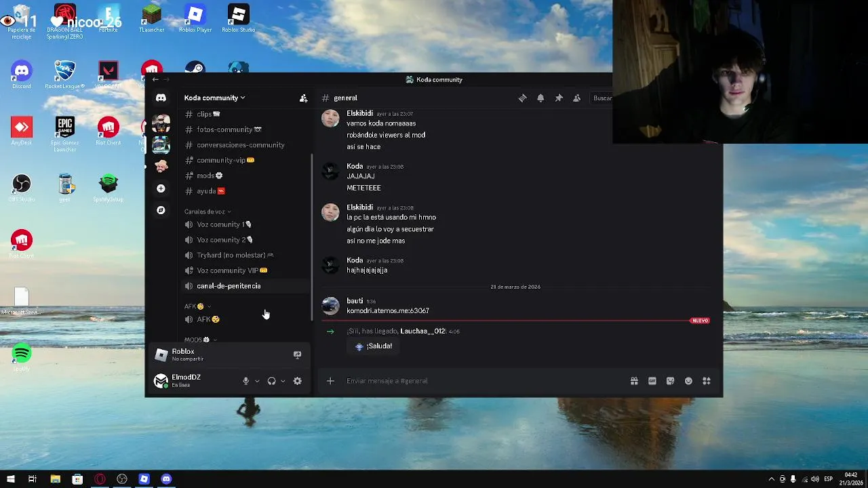Open the community-vip channel
868x488 pixels.
click(x=245, y=160)
